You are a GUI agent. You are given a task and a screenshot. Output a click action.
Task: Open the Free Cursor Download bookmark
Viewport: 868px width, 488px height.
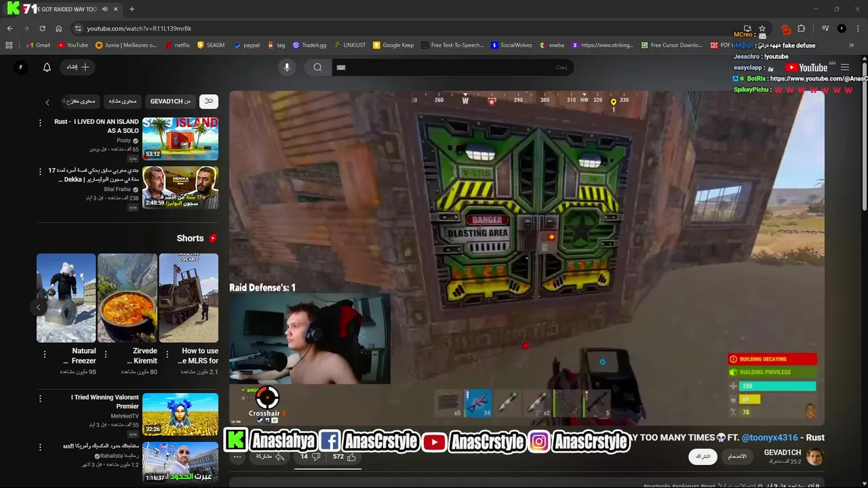point(671,45)
